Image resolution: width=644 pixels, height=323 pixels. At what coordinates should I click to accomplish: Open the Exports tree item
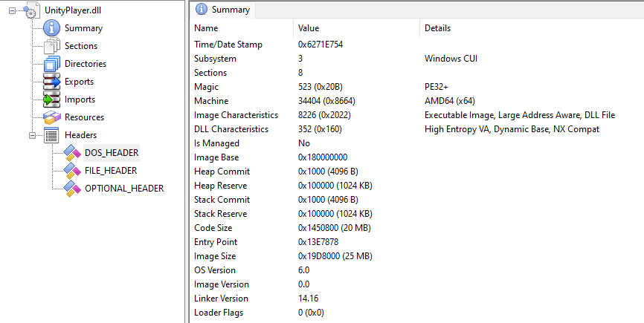[80, 82]
